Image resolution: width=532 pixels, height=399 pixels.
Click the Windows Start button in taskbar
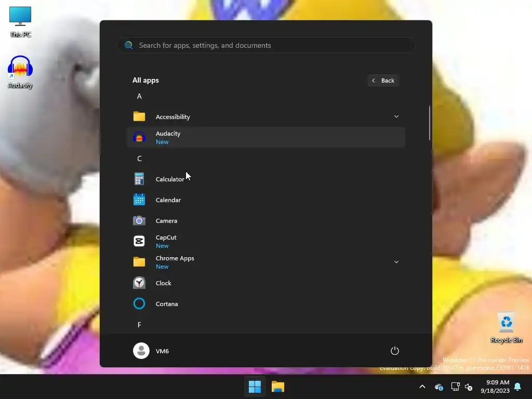click(x=255, y=387)
